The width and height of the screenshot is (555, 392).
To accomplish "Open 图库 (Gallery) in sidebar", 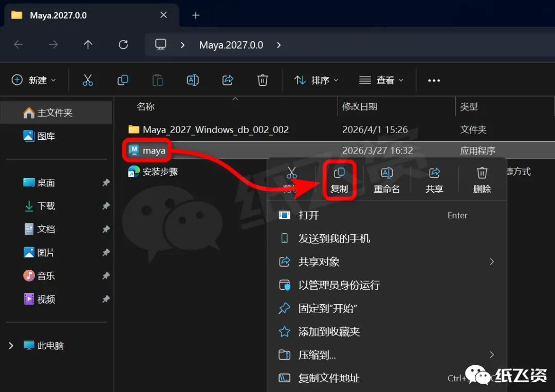I will pos(39,136).
